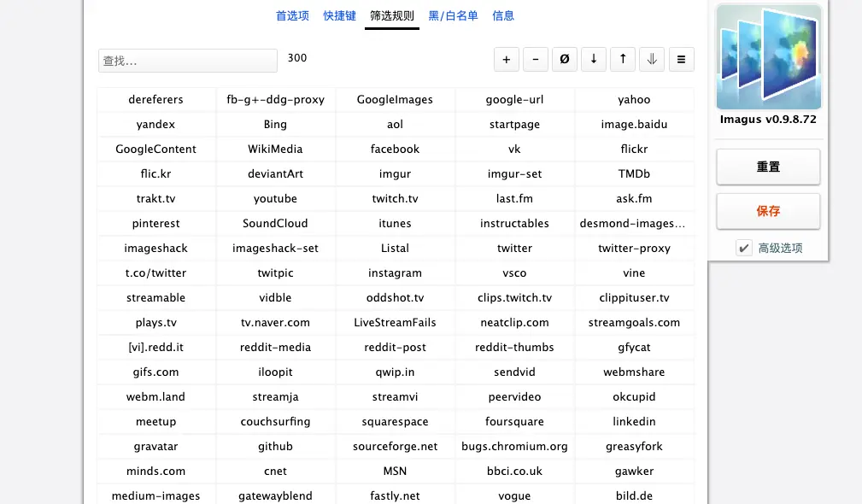The height and width of the screenshot is (504, 862).
Task: Click the Ø disable rule button
Action: tap(565, 59)
